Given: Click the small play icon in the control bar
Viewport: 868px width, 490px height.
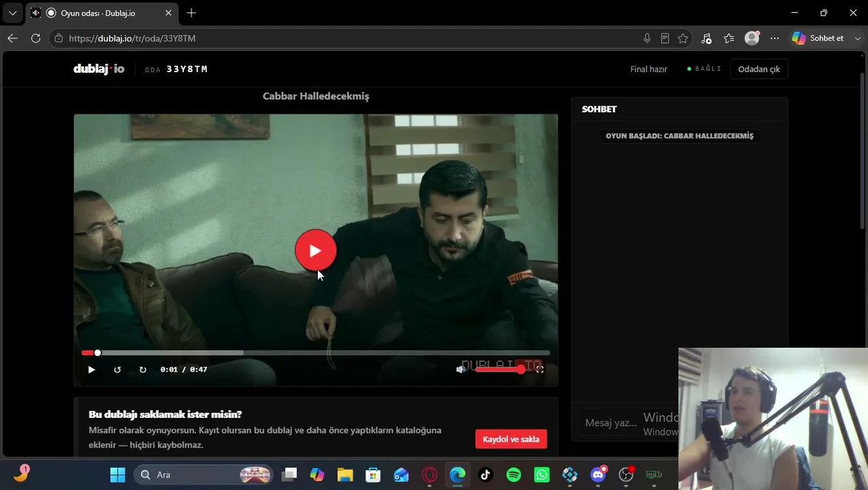Looking at the screenshot, I should click(91, 370).
